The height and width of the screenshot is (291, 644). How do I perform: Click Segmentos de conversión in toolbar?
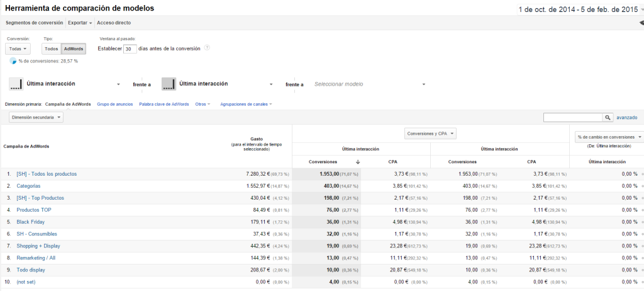click(34, 23)
